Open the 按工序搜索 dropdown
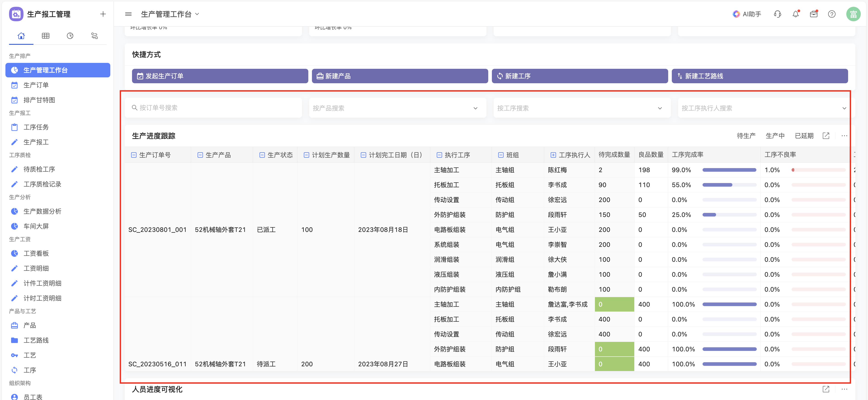 (x=582, y=108)
